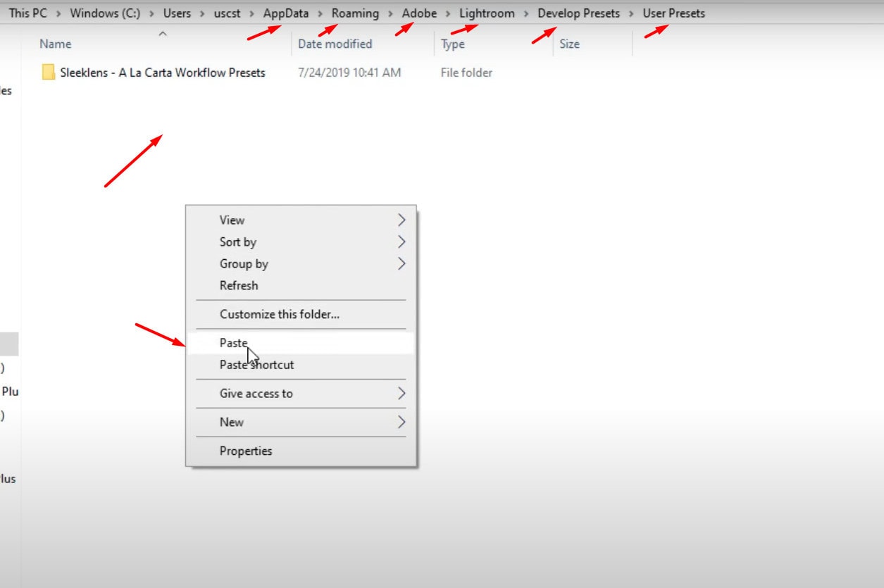Navigate to uscst breadcrumb

[x=228, y=13]
